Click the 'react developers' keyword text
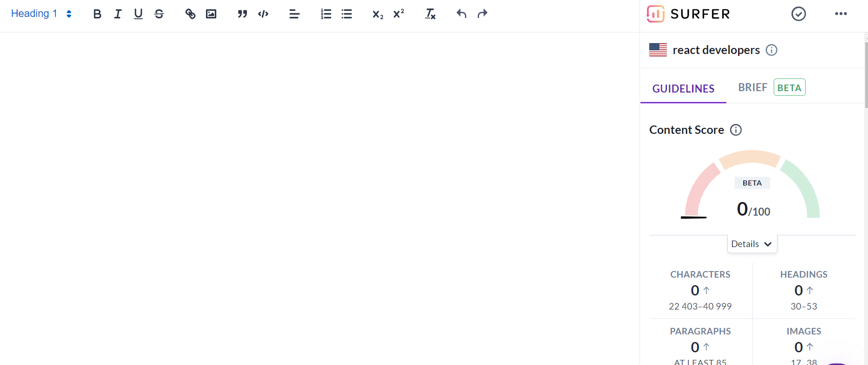This screenshot has height=365, width=868. click(x=716, y=50)
